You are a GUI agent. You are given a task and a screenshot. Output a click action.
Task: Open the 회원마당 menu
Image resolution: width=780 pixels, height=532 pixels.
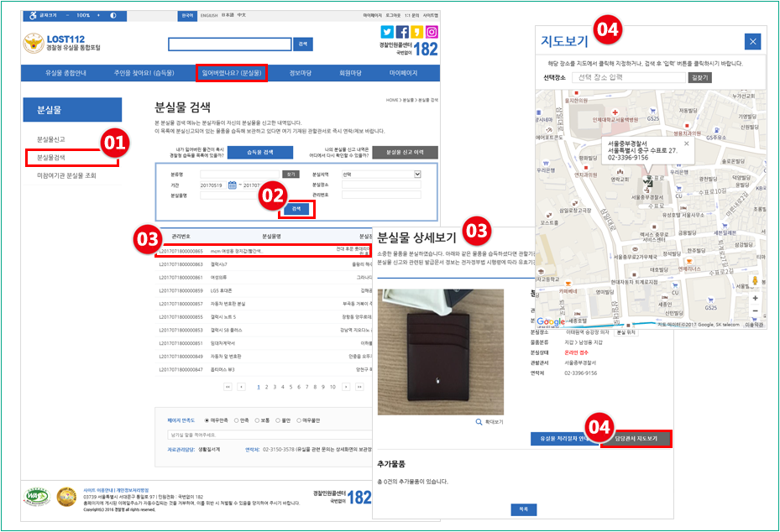350,73
